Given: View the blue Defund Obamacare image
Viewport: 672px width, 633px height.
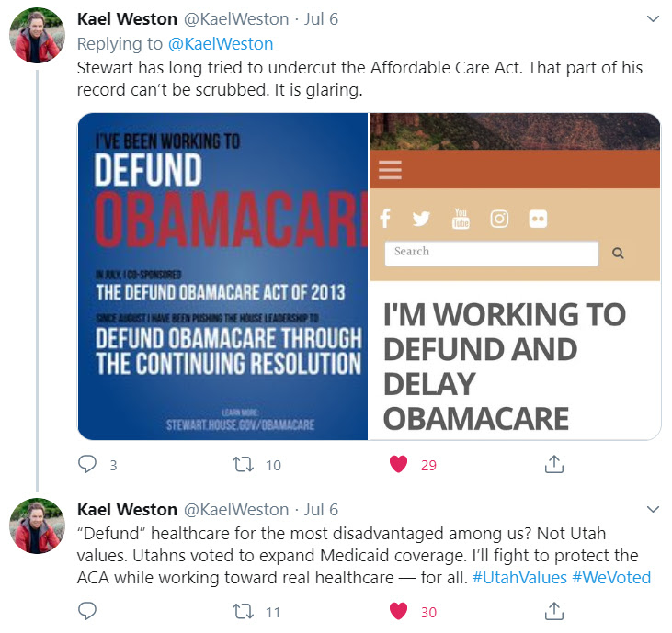Looking at the screenshot, I should [222, 277].
